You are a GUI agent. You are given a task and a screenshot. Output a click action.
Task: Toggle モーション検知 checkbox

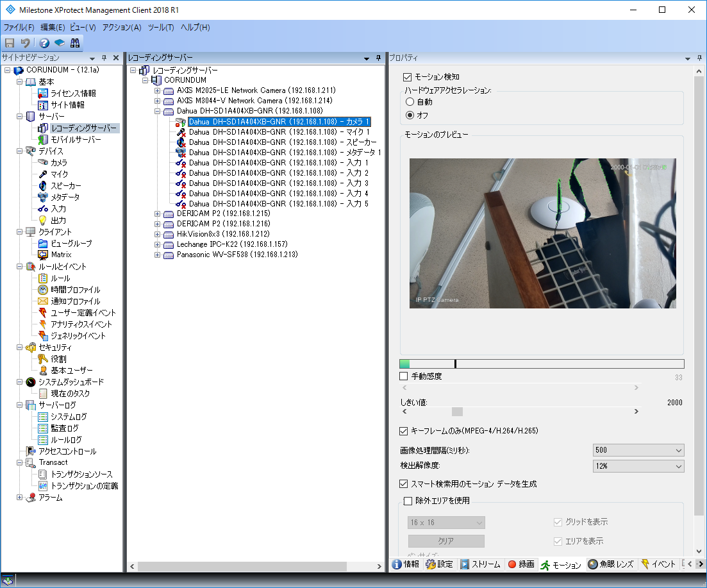(x=407, y=77)
